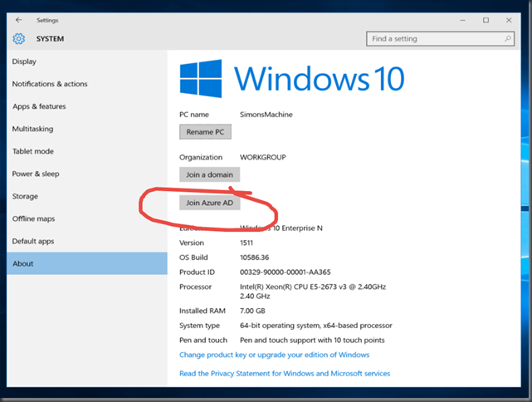Viewport: 532px width, 402px height.
Task: Click Product ID 00329-90000-00001-AA365
Action: point(285,272)
